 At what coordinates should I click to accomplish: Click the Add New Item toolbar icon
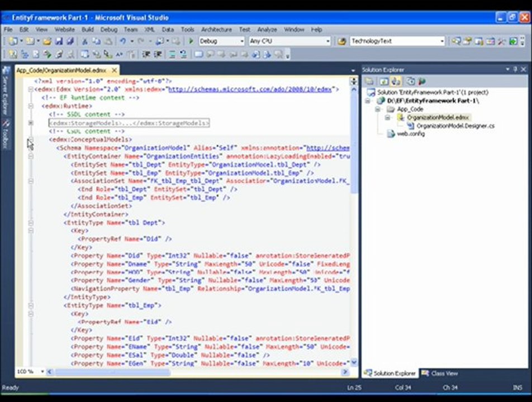click(x=30, y=41)
